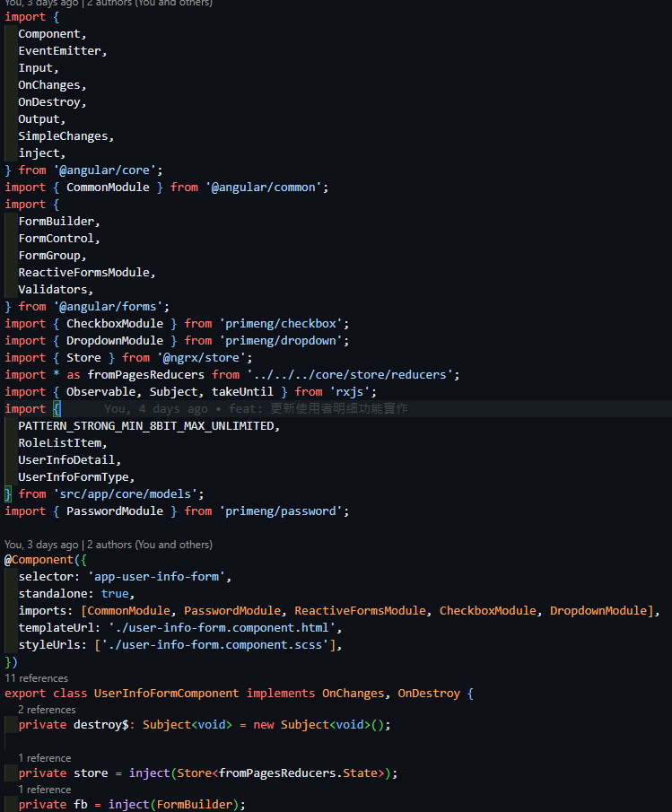Screen dimensions: 672x812
Task: Open '1 reference' lens above private store
Action: (x=45, y=757)
